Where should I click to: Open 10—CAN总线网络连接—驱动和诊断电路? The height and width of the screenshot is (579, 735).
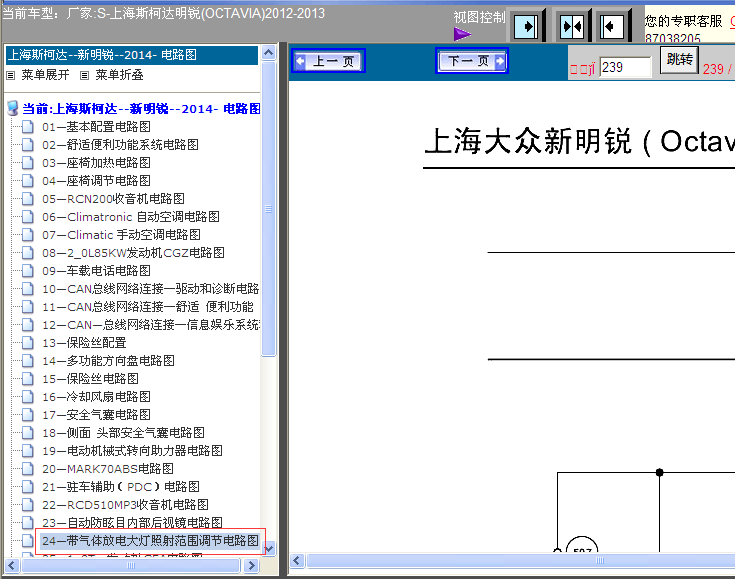tap(150, 289)
